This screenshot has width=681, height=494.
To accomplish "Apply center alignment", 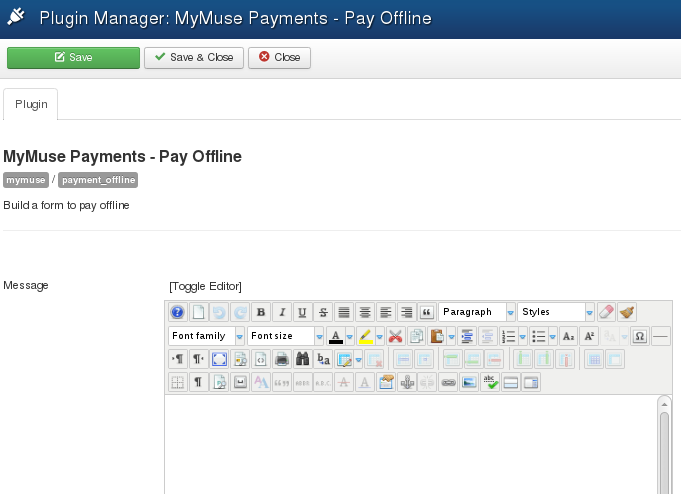I will (x=365, y=312).
